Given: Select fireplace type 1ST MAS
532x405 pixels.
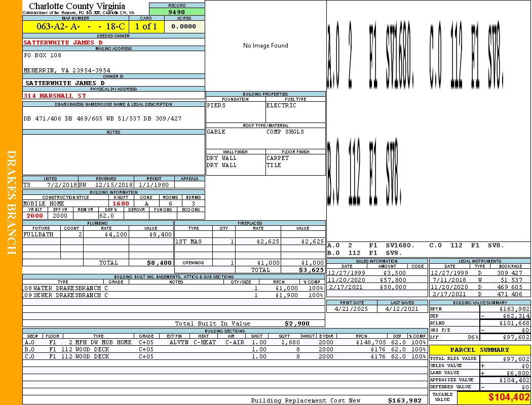Looking at the screenshot, I should tap(188, 241).
